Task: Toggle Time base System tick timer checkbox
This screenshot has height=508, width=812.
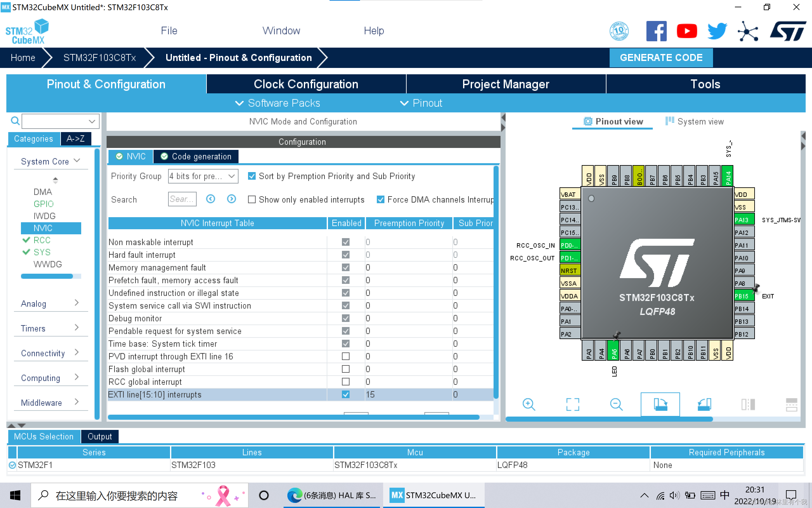Action: [346, 343]
